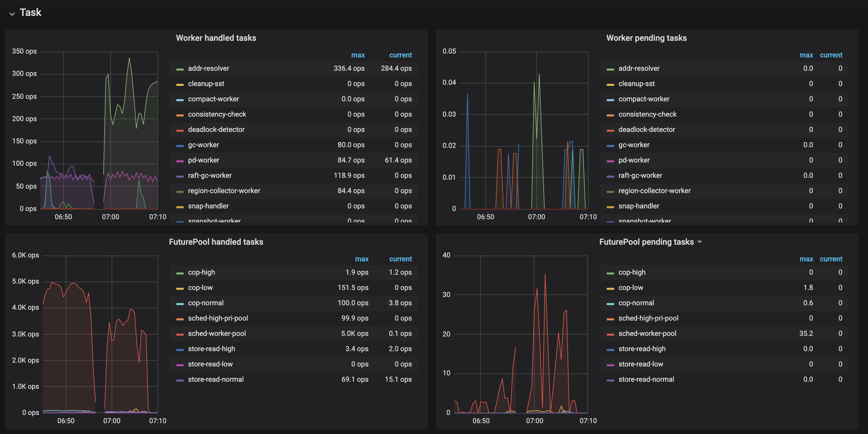Toggle store-read-high series in FuturePool pending tasks
This screenshot has height=434, width=868.
[x=642, y=349]
